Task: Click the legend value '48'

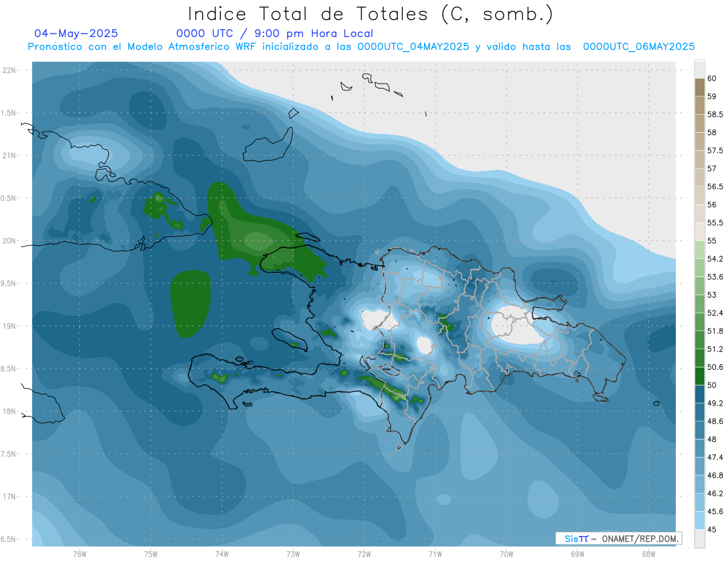Action: (712, 440)
